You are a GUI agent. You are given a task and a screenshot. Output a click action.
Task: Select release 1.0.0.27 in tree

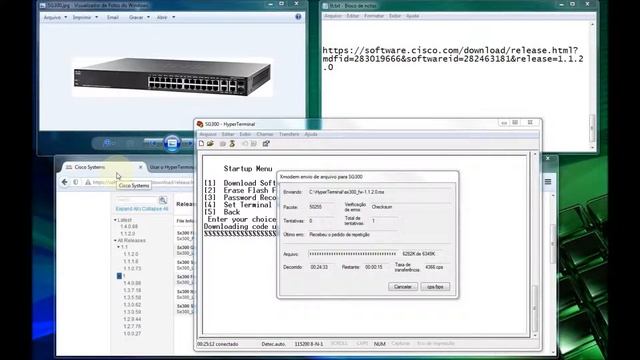click(132, 334)
